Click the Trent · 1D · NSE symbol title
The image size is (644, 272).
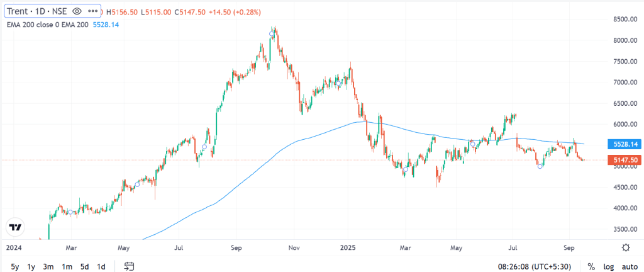[36, 11]
